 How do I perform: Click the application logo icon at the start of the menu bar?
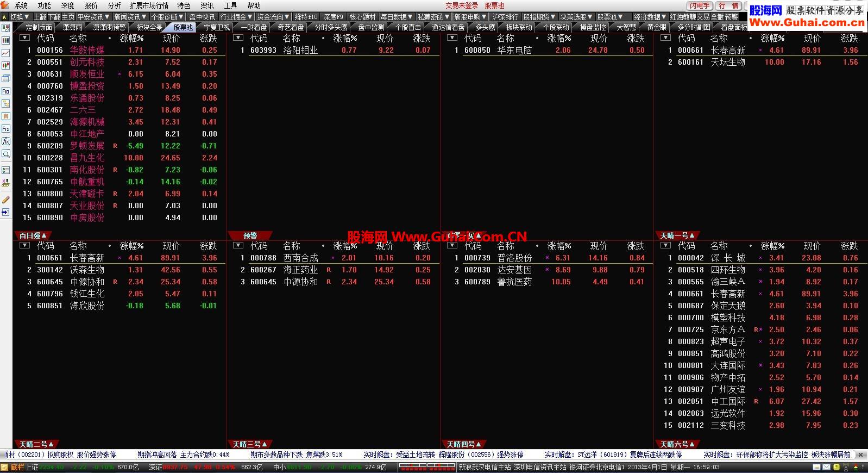[x=5, y=5]
